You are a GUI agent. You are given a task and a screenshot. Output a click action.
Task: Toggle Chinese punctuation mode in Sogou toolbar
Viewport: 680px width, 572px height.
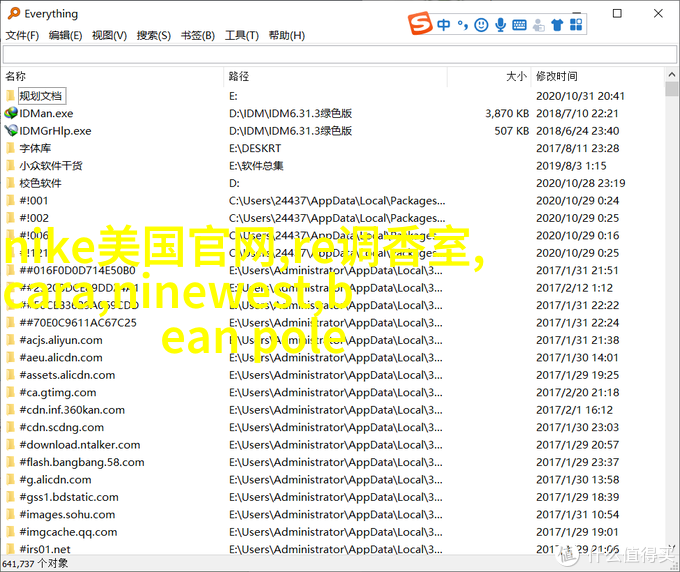pyautogui.click(x=462, y=24)
